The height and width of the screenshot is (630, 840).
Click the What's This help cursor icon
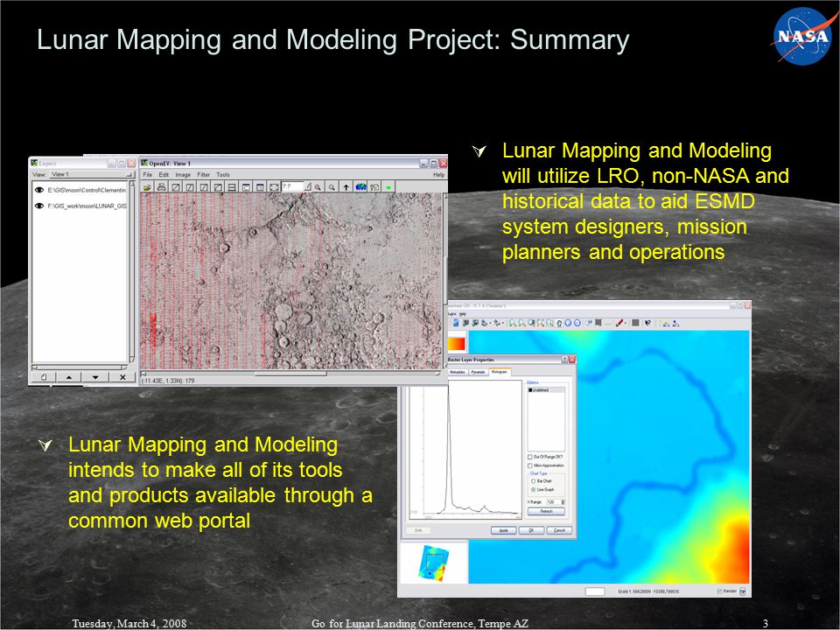[647, 323]
